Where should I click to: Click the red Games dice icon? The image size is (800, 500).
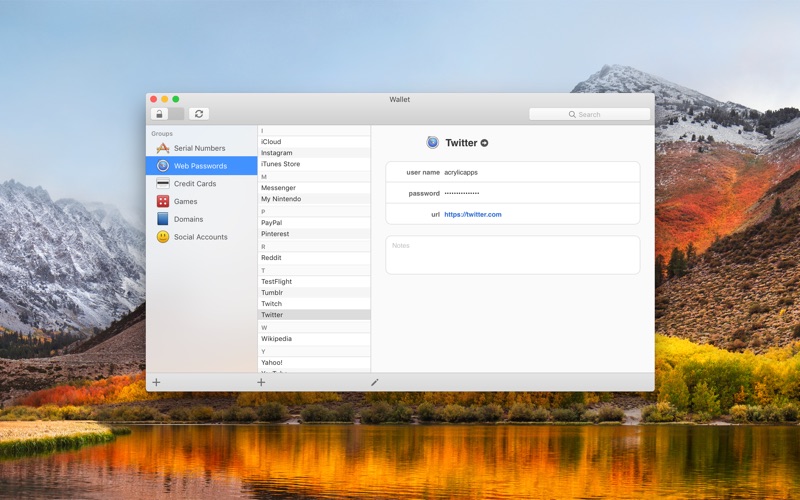pos(163,202)
